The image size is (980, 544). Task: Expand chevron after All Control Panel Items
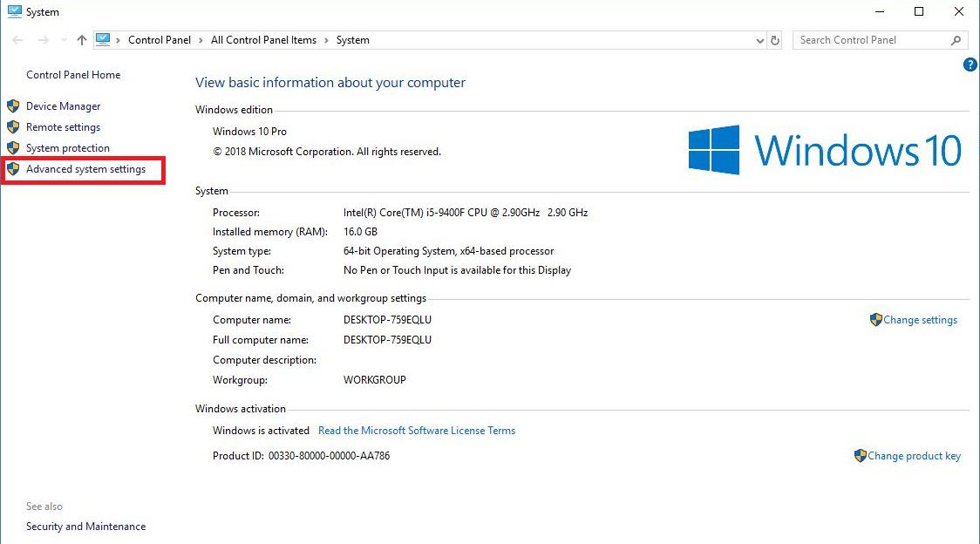click(326, 40)
